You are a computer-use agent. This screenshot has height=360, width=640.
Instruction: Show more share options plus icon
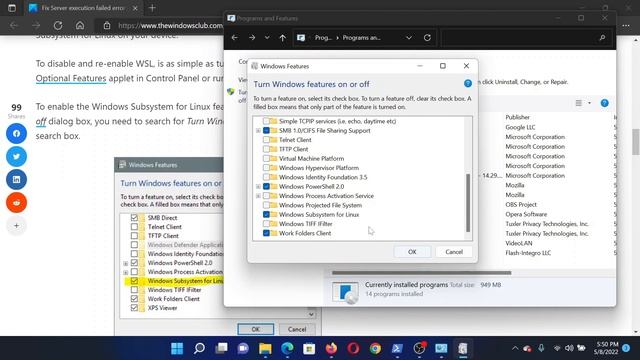(x=16, y=225)
